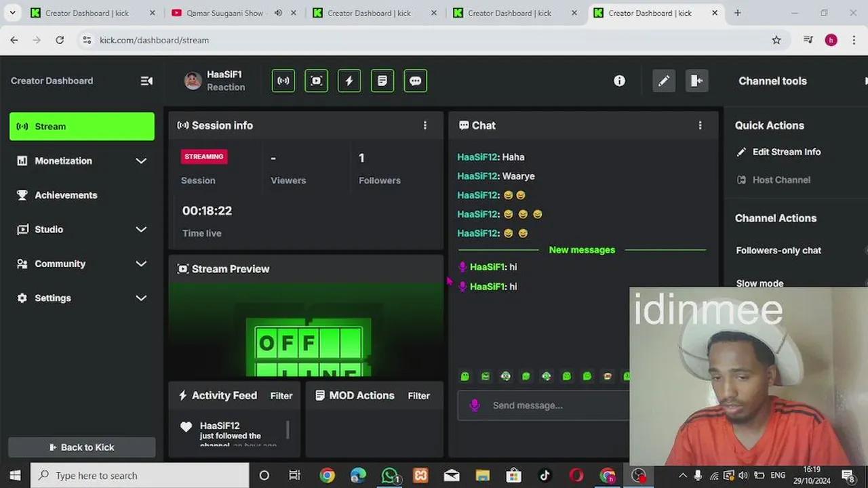Click the Activity Feed scrollbar
This screenshot has height=488, width=868.
tap(288, 430)
